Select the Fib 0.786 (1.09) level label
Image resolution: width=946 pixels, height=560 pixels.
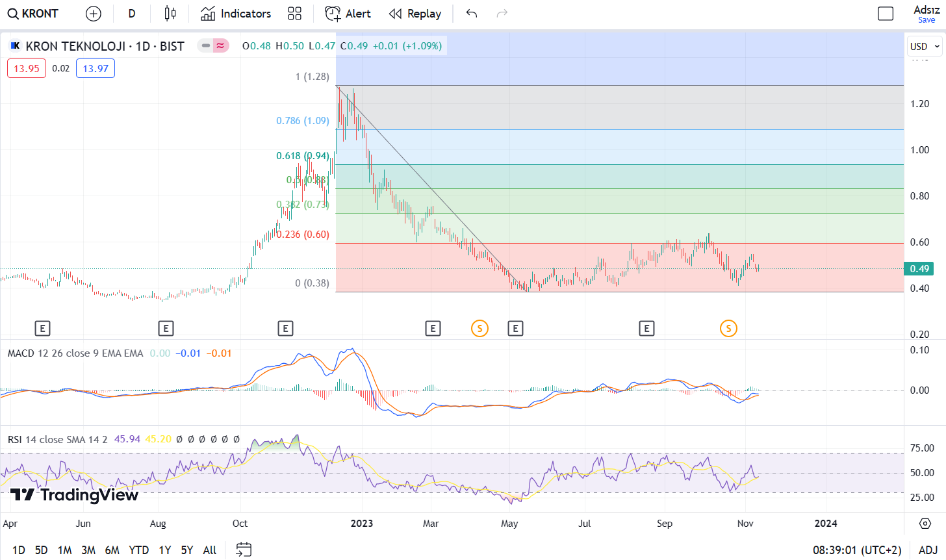[x=303, y=121]
